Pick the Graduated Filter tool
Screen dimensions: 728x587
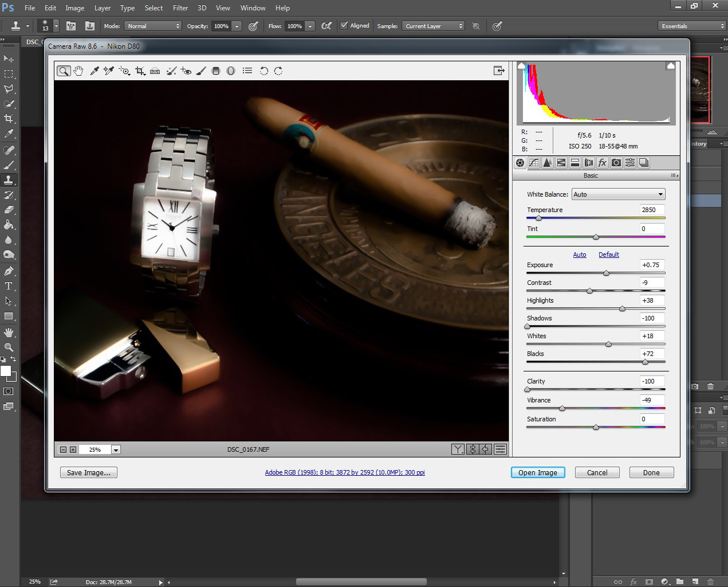coord(216,71)
